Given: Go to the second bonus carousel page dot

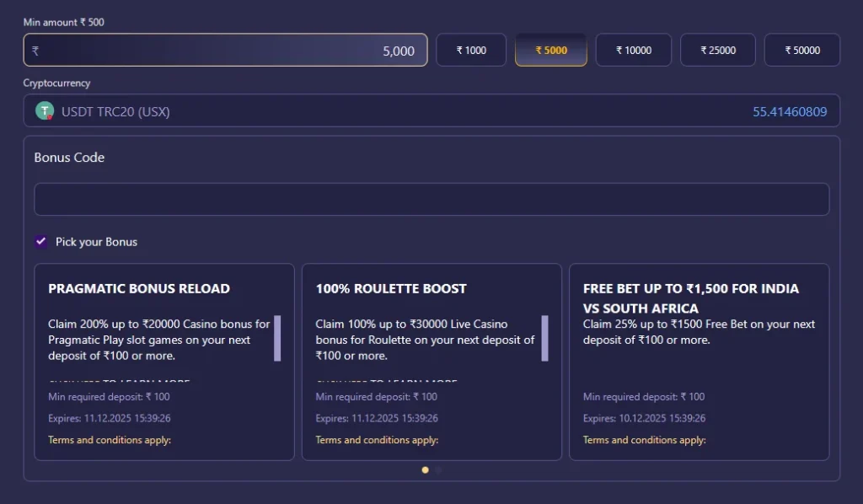Looking at the screenshot, I should pos(438,470).
